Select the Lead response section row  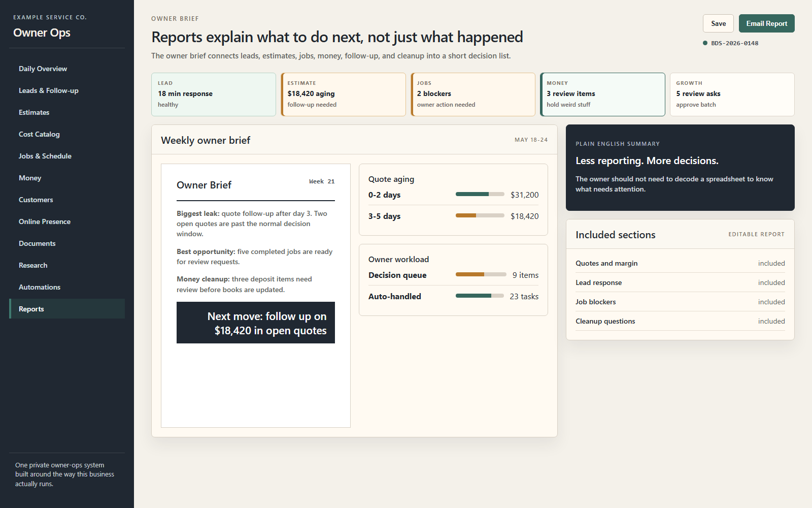(x=680, y=282)
